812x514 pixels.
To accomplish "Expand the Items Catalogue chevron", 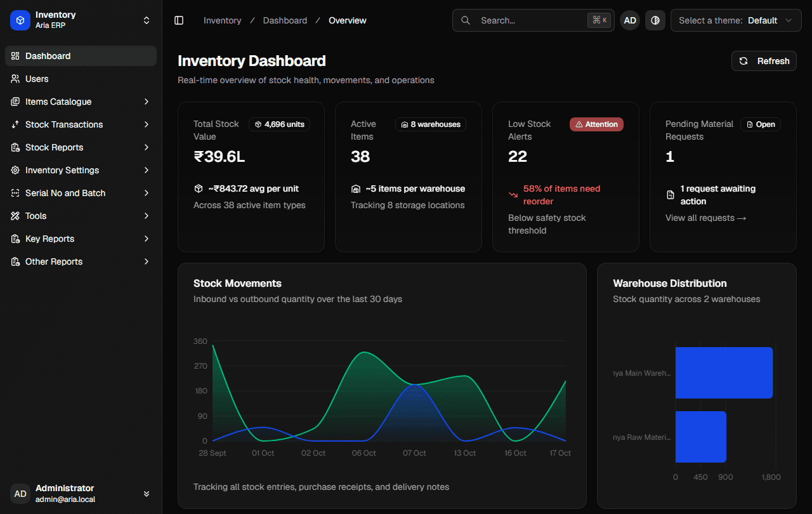I will point(147,102).
